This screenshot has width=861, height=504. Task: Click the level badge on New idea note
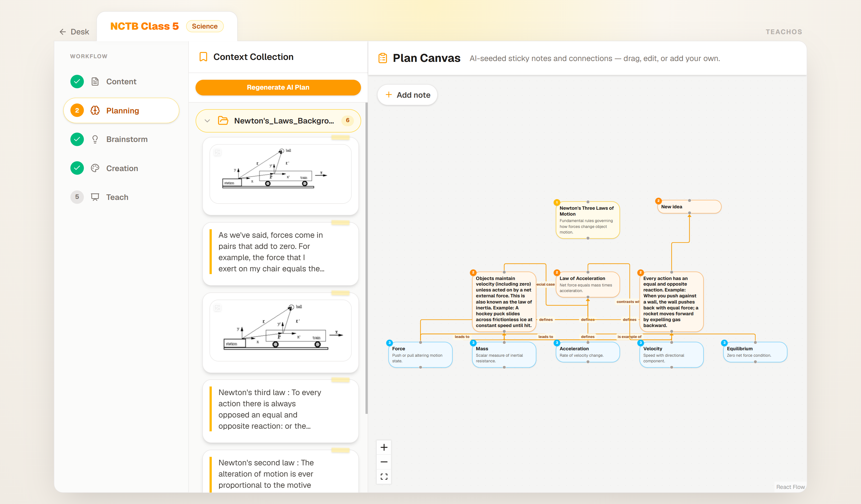click(x=658, y=201)
